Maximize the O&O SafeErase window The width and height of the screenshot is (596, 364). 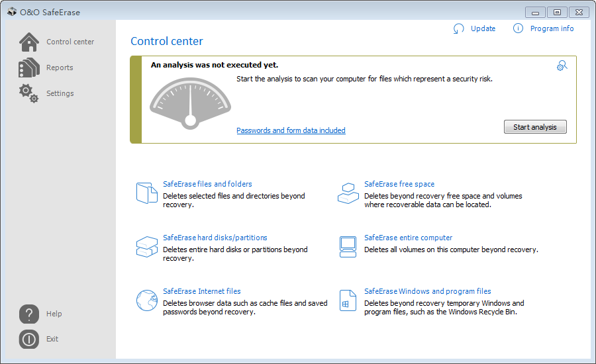pyautogui.click(x=557, y=13)
